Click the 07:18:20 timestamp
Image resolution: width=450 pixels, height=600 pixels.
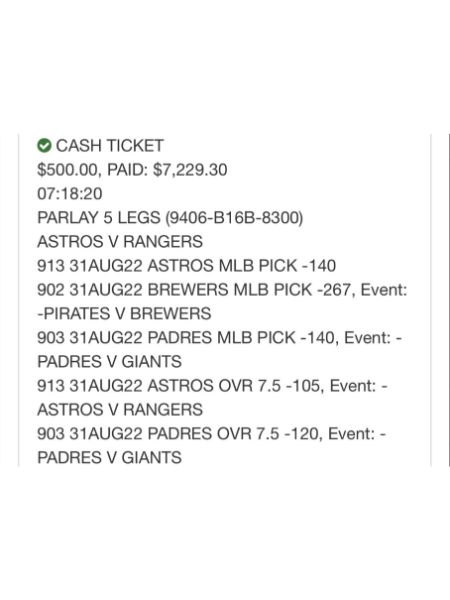click(70, 194)
